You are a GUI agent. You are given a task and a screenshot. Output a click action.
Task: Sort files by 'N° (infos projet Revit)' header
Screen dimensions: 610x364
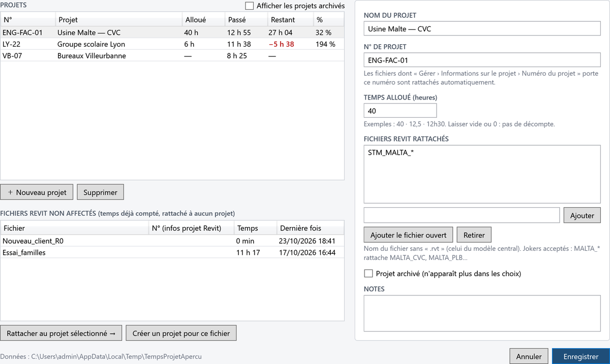coord(191,228)
